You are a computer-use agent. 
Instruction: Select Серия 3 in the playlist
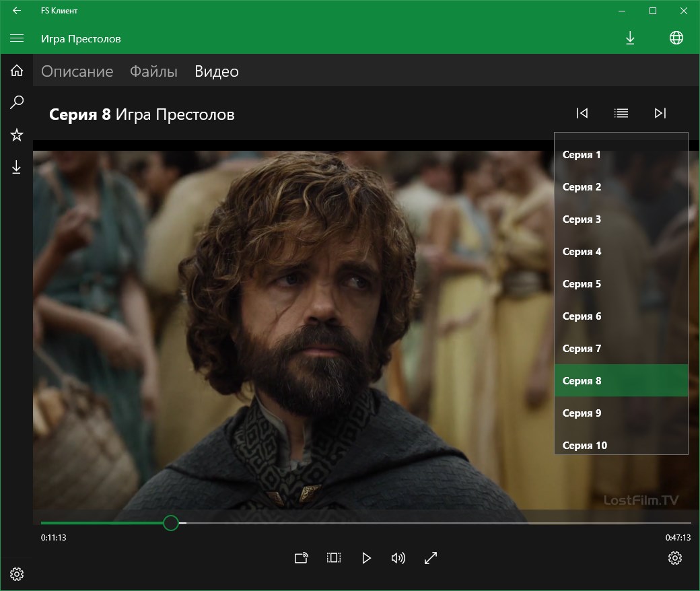[621, 219]
